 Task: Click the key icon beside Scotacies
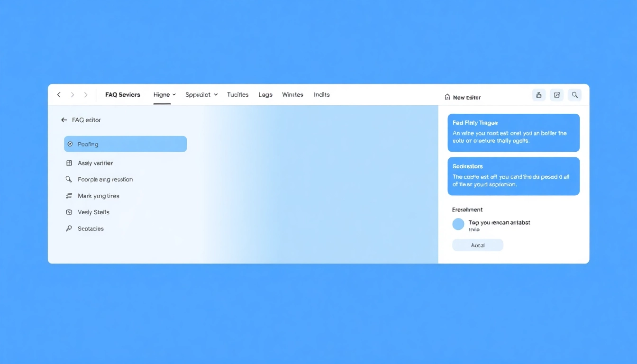coord(69,228)
